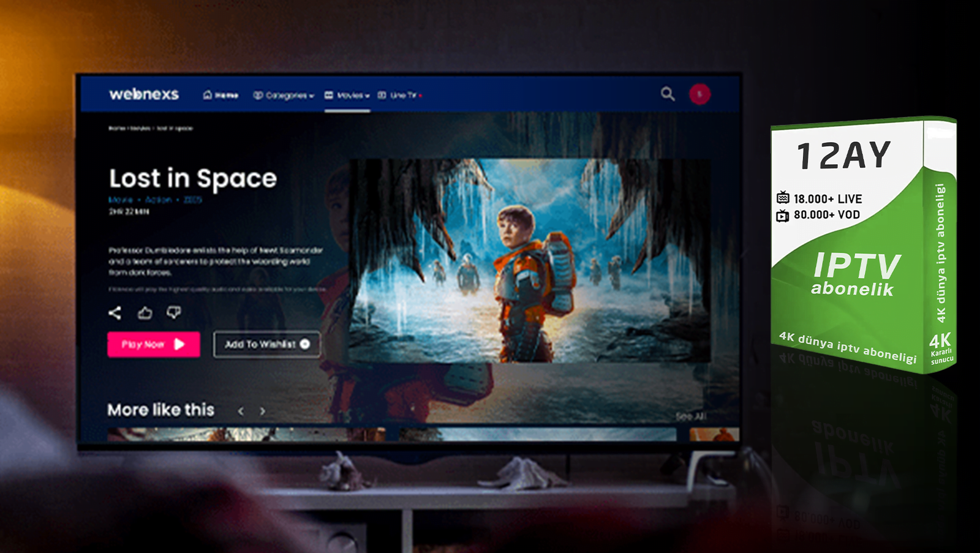
Task: Go to the Home menu item
Action: point(221,96)
